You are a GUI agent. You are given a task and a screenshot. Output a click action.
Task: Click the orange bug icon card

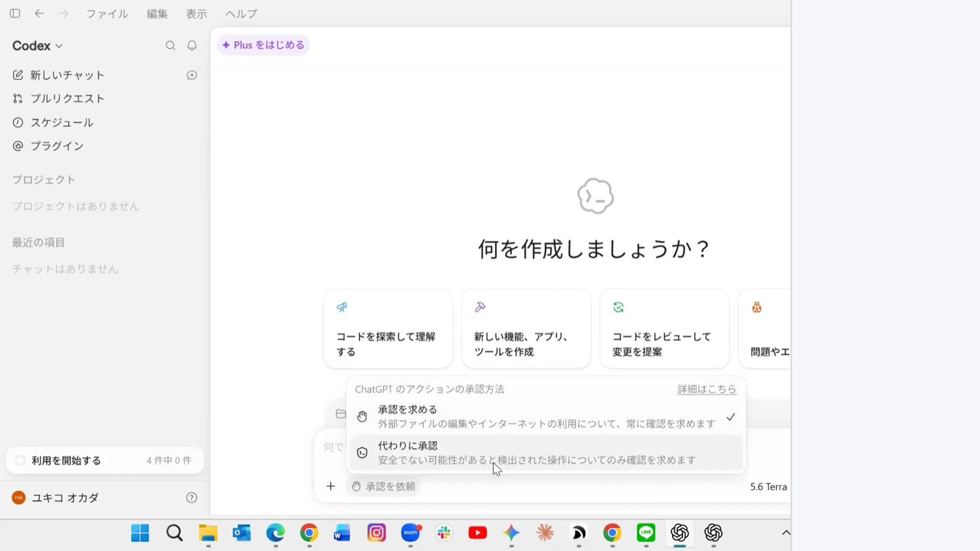click(x=757, y=307)
